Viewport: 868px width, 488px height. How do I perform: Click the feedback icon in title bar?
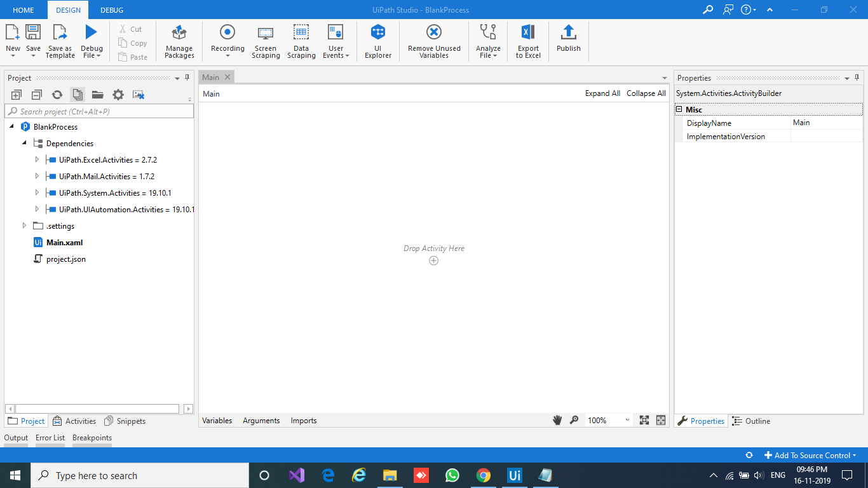coord(728,10)
